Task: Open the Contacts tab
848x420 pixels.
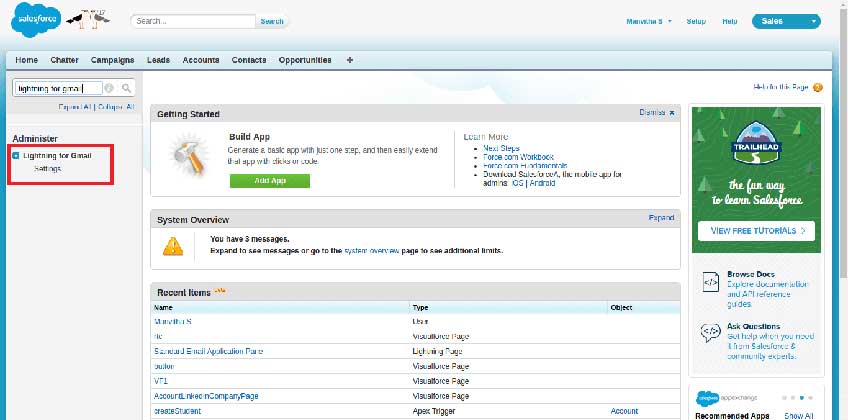Action: [x=249, y=60]
